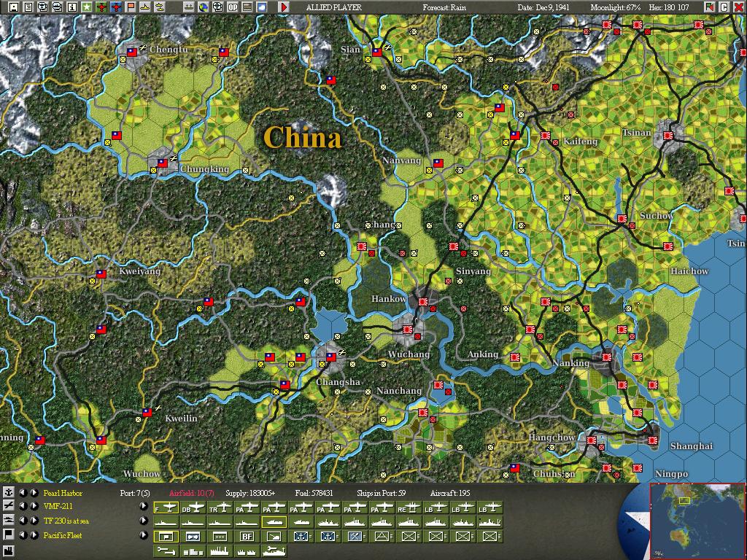Select the Japanese flag at Hankow
Screen dimensions: 747x560
[423, 302]
